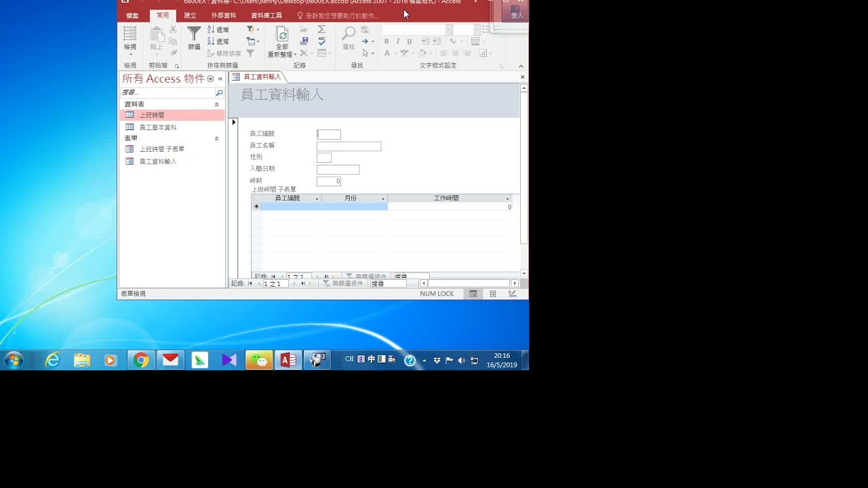Click the Totals sigma icon
Screen dimensions: 868x488
click(321, 30)
